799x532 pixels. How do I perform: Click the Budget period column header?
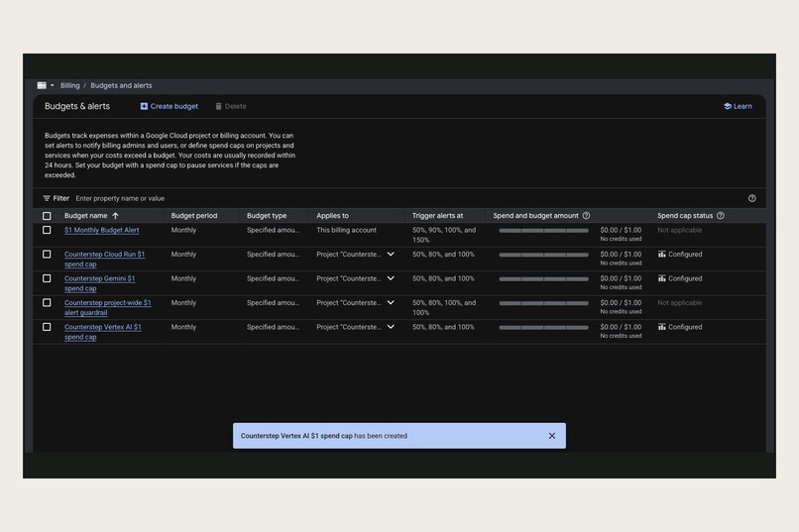pyautogui.click(x=194, y=216)
